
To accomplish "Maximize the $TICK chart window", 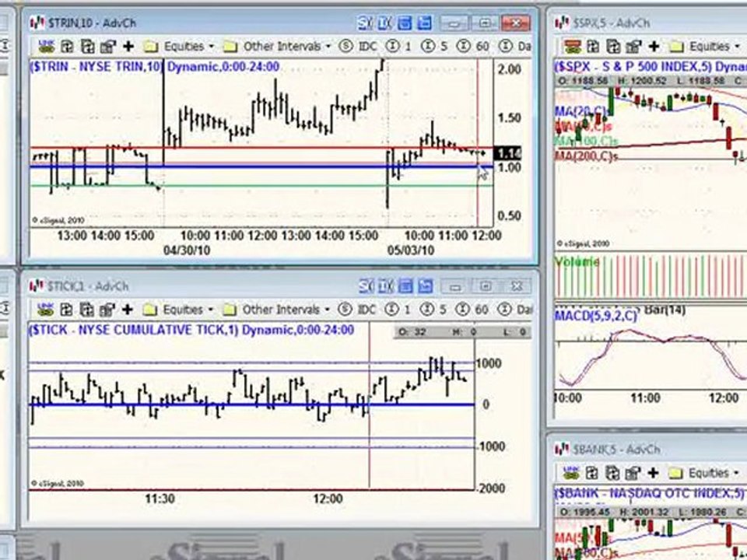I will 486,286.
